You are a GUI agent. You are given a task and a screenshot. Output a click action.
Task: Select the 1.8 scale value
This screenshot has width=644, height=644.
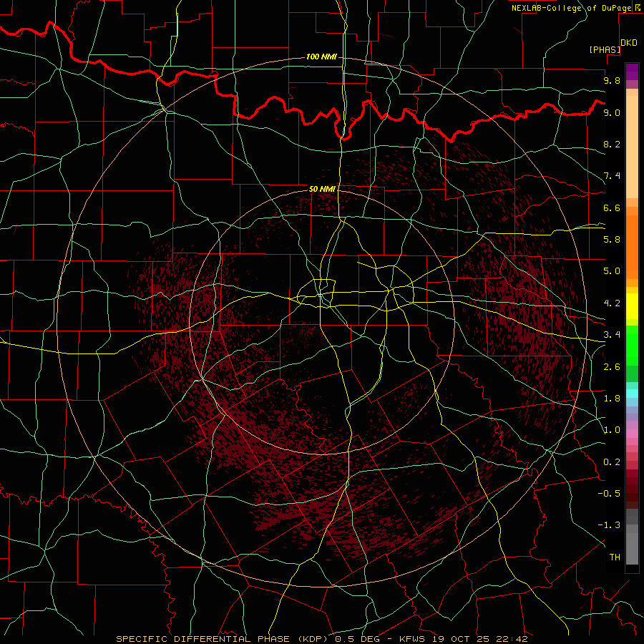[x=612, y=399]
